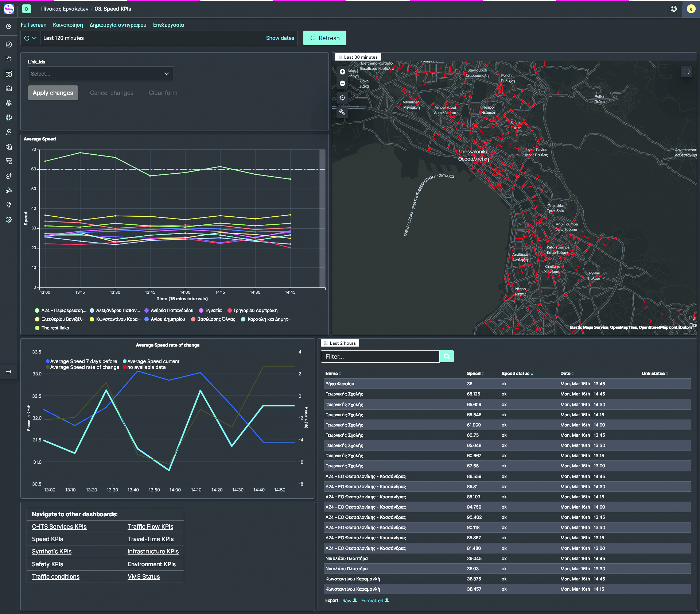Click Full screen menu option

pos(34,25)
